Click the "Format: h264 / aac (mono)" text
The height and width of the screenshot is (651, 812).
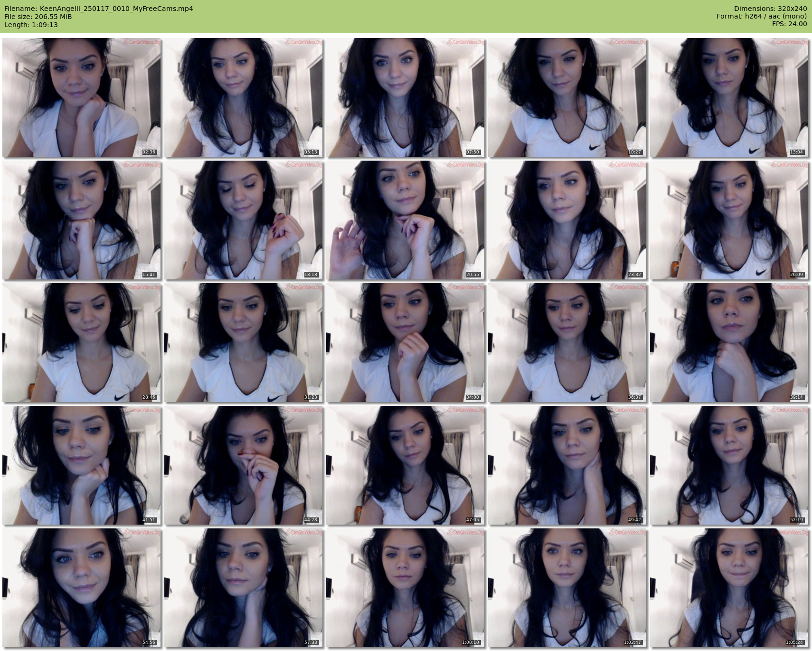click(x=762, y=16)
